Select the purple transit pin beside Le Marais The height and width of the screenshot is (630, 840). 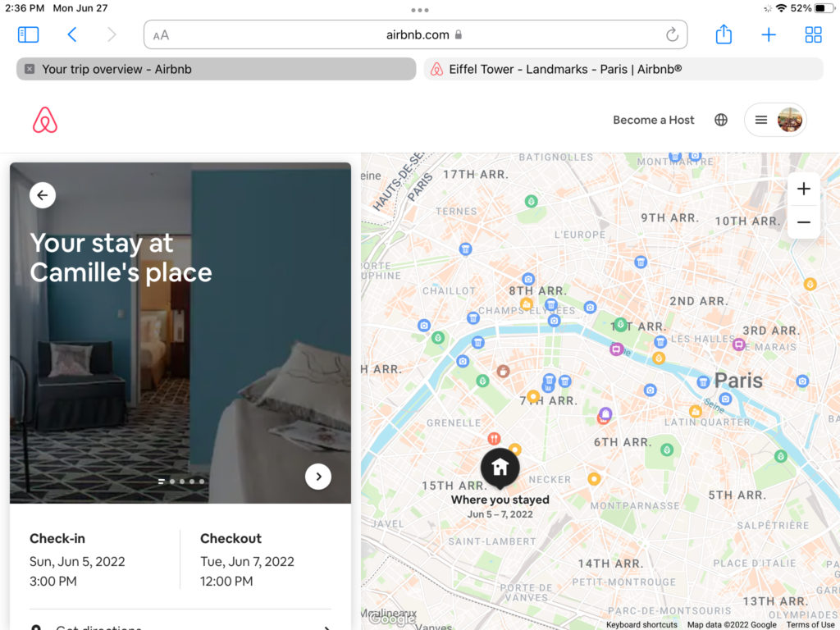coord(739,345)
